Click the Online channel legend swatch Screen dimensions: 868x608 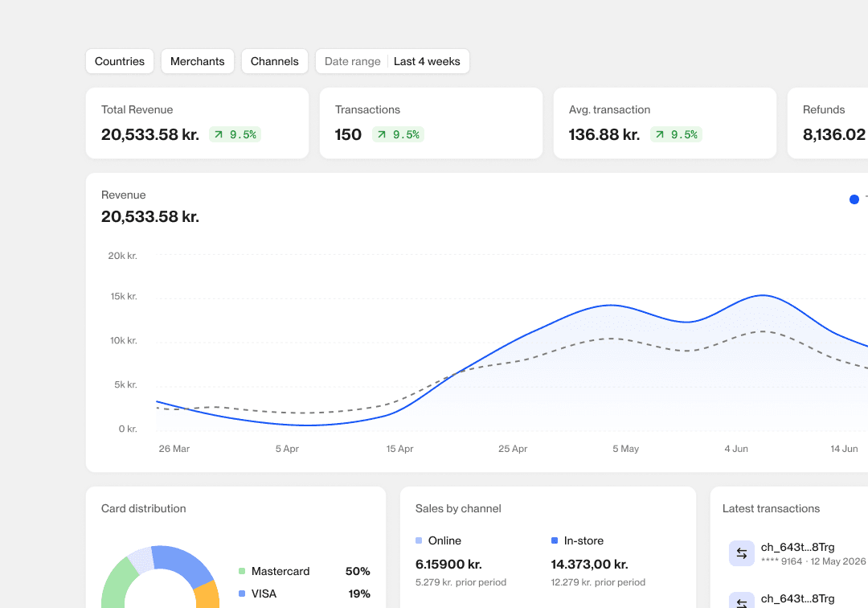pos(419,540)
